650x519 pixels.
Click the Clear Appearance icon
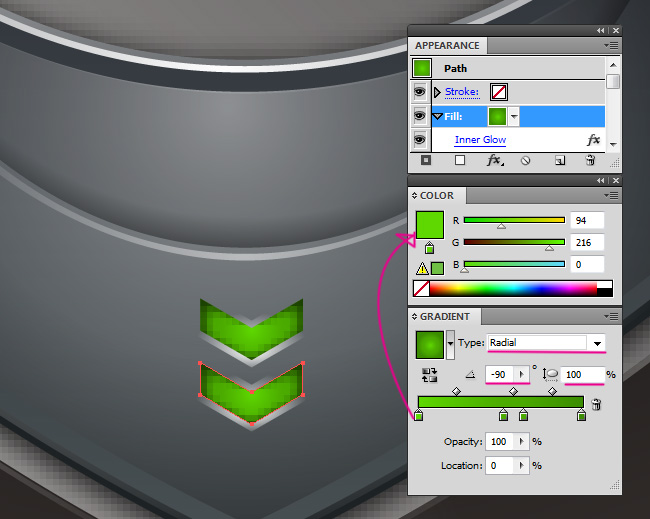point(525,160)
